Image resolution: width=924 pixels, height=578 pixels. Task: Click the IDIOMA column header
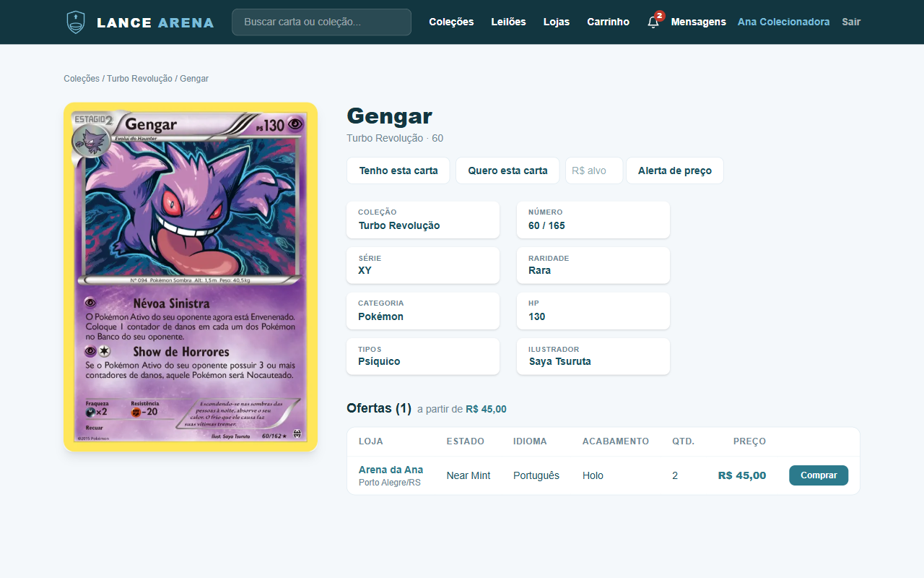pos(530,441)
